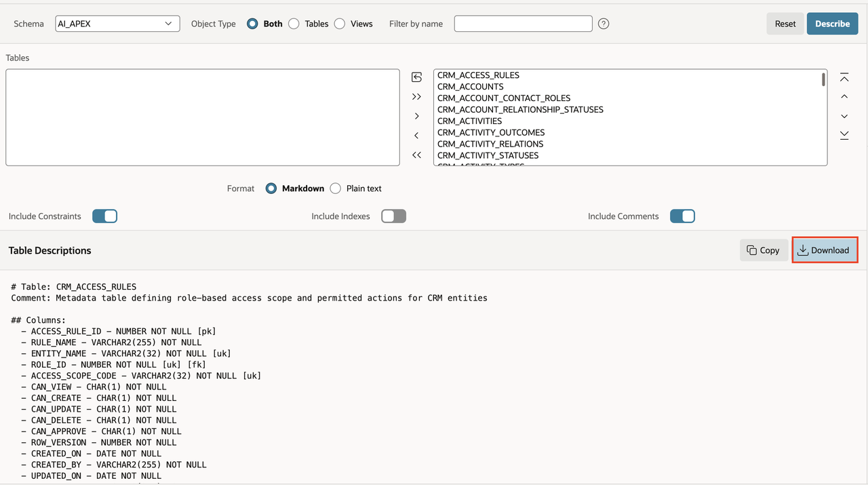
Task: Click the remove (<) arrow icon
Action: (416, 136)
